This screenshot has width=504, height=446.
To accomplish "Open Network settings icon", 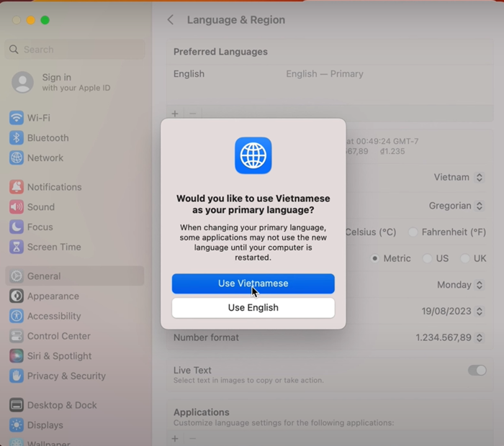I will coord(16,158).
